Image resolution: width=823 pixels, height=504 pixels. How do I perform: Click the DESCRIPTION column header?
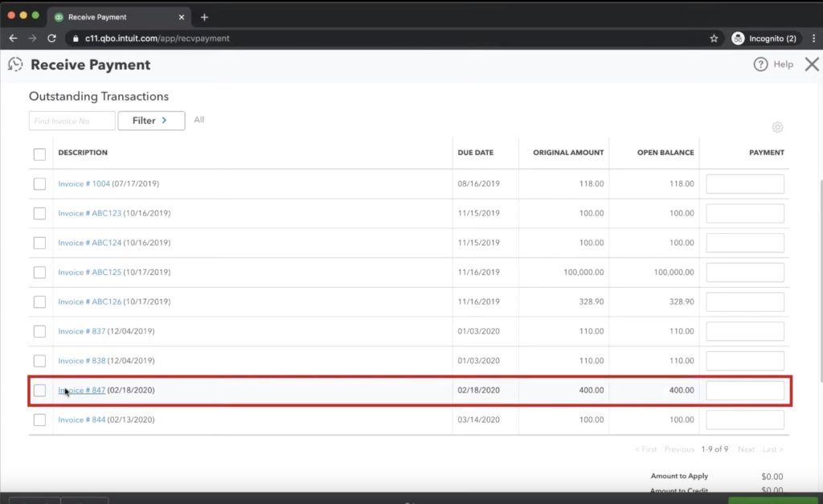click(83, 152)
